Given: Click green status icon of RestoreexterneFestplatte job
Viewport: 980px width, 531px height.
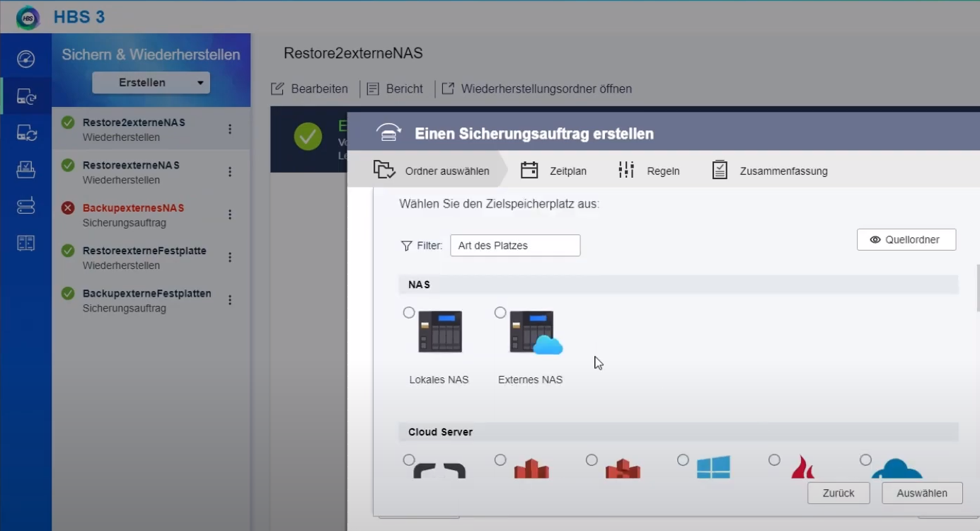Looking at the screenshot, I should click(68, 251).
